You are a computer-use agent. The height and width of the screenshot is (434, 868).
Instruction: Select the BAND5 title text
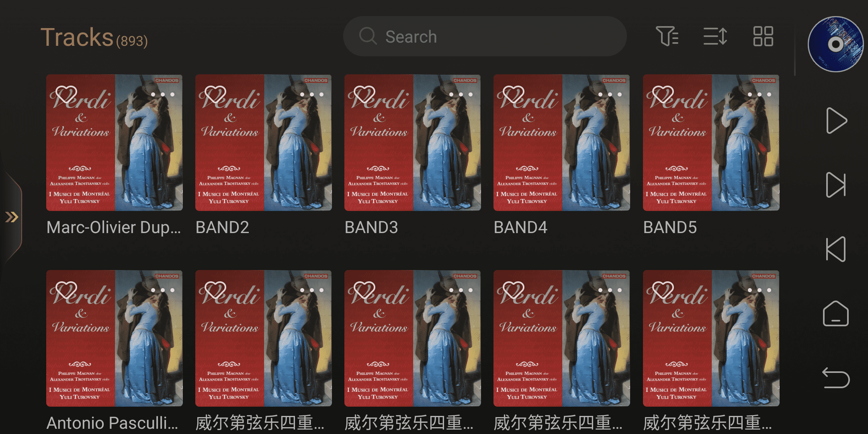[670, 227]
